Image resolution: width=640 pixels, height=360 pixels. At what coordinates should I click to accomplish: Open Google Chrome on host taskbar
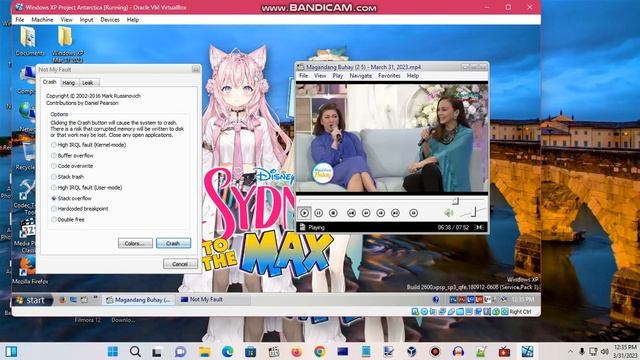click(320, 351)
